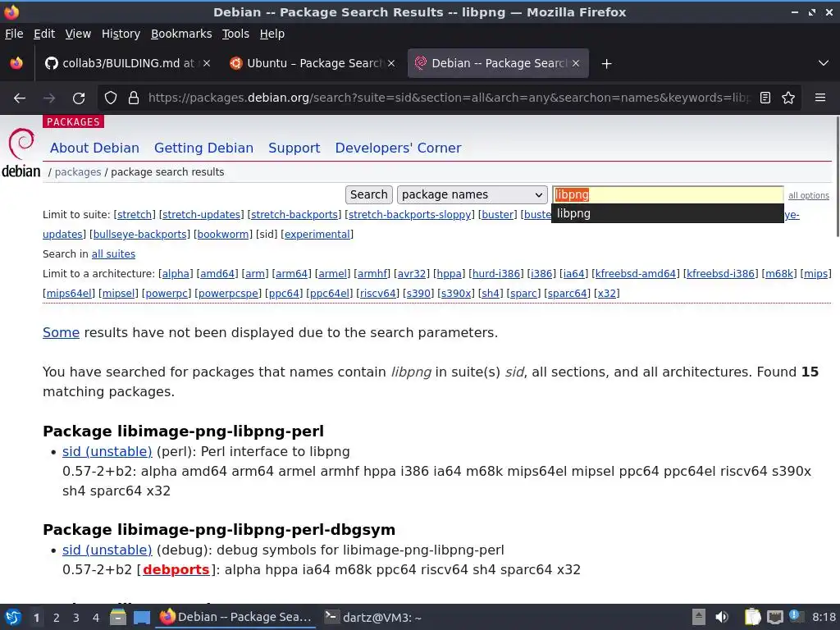This screenshot has height=630, width=840.
Task: Open clipboard manager tray icon
Action: pos(752,617)
